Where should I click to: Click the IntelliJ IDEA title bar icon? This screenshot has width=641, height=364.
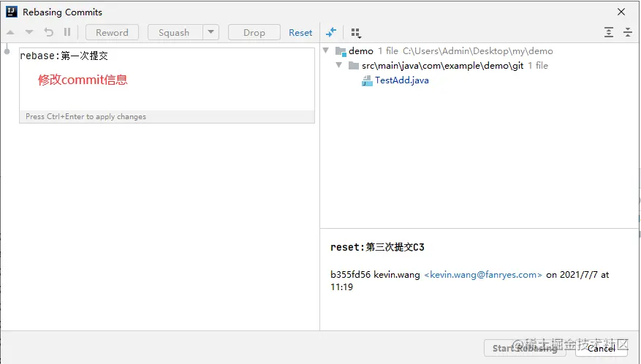point(12,12)
